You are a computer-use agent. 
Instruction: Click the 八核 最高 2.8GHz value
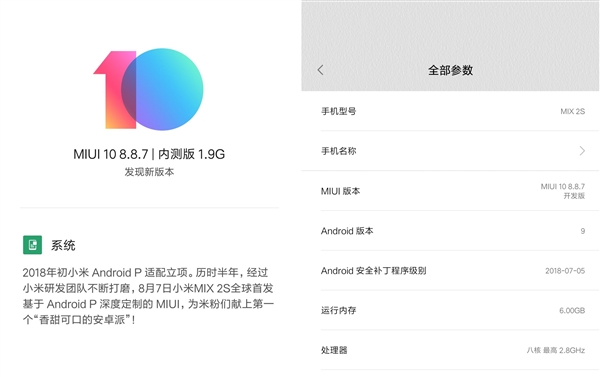click(556, 350)
